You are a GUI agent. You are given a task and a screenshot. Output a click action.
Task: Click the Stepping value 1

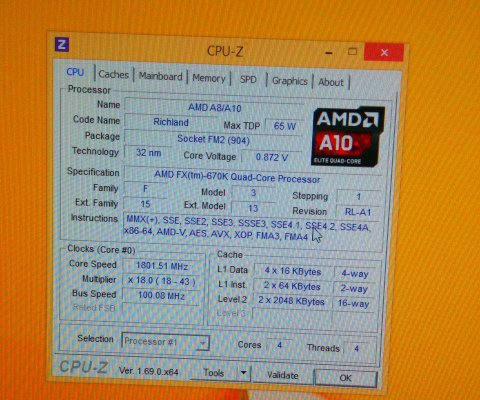point(359,197)
